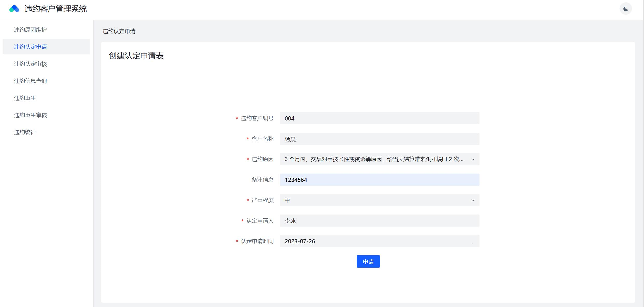644x307 pixels.
Task: Open 违约重生审核 sidebar item
Action: [30, 115]
